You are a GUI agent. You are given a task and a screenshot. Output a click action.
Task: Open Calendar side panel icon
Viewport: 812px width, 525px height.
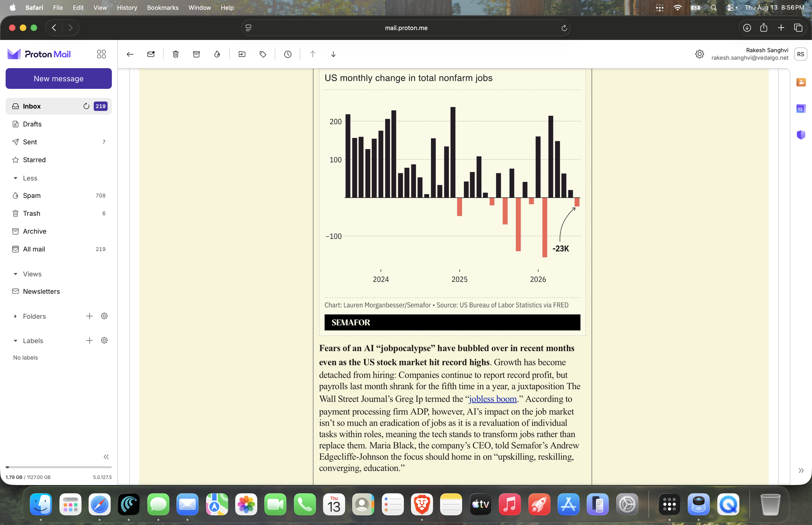801,109
